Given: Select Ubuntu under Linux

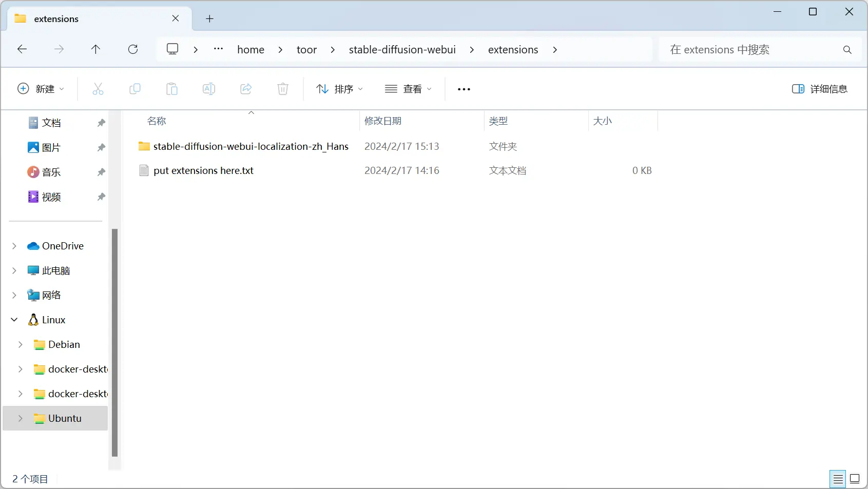Looking at the screenshot, I should click(x=65, y=418).
